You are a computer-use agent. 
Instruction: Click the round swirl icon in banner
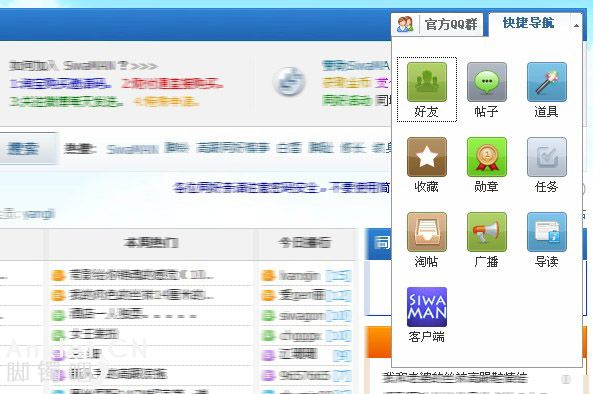tap(289, 82)
